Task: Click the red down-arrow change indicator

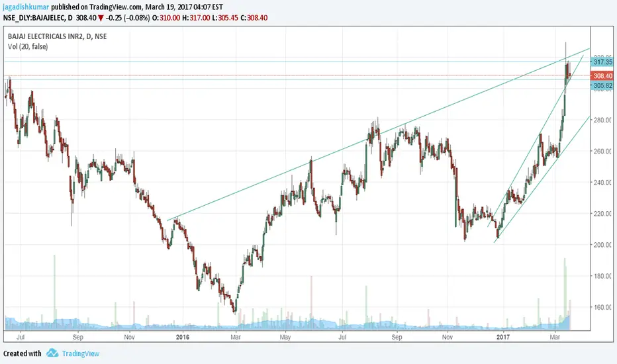Action: 101,18
